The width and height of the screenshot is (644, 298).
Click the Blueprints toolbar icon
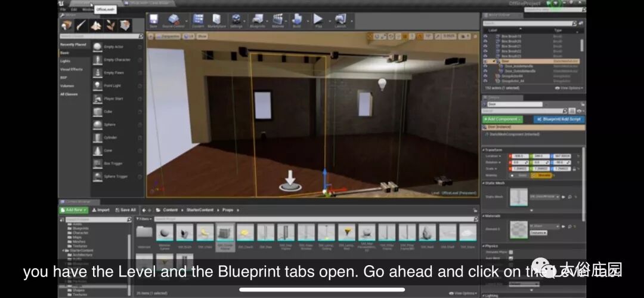click(258, 20)
